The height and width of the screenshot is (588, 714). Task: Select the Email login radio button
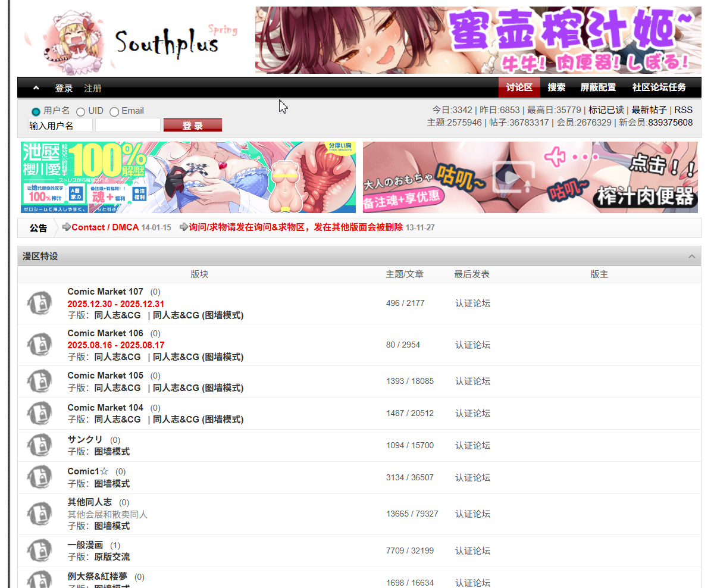tap(114, 111)
